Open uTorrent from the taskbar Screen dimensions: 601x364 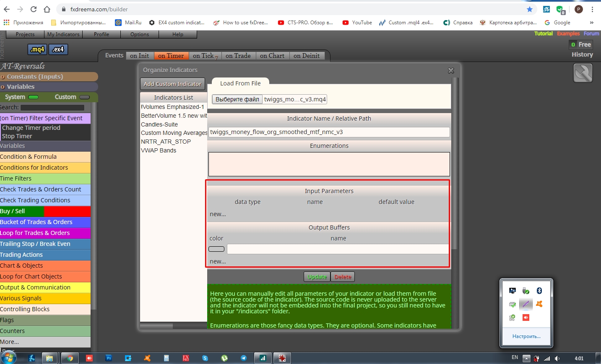[x=224, y=358]
